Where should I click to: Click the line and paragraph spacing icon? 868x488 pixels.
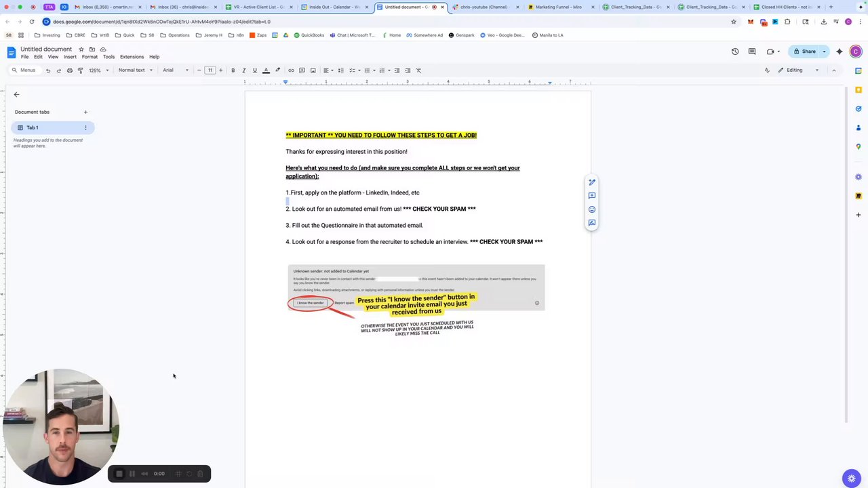pyautogui.click(x=340, y=70)
